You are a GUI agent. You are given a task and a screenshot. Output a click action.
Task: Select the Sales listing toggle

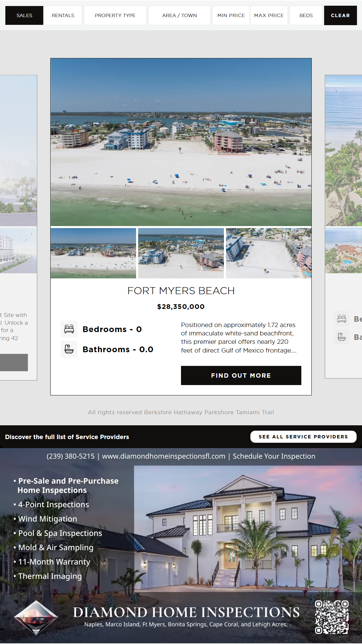tap(24, 15)
